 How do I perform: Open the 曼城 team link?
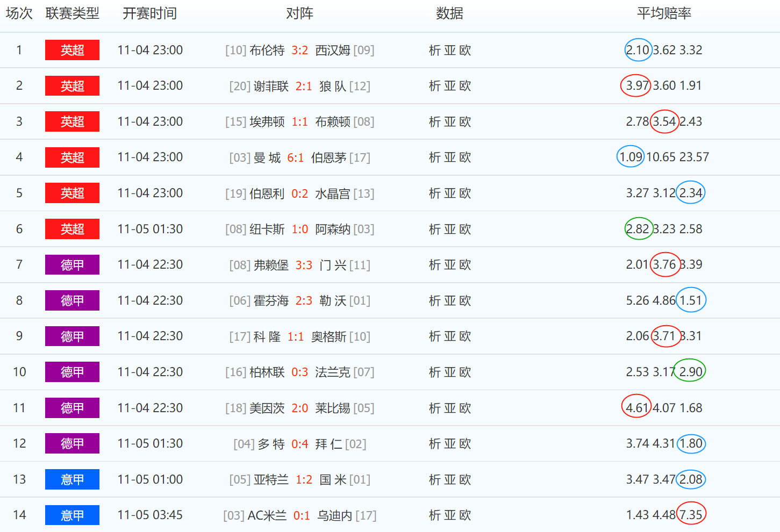(x=267, y=157)
